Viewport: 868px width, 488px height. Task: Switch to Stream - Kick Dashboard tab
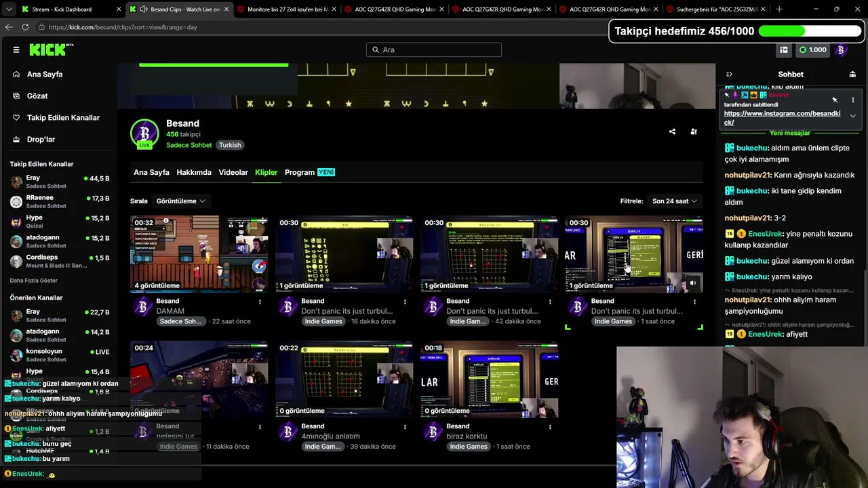click(71, 9)
